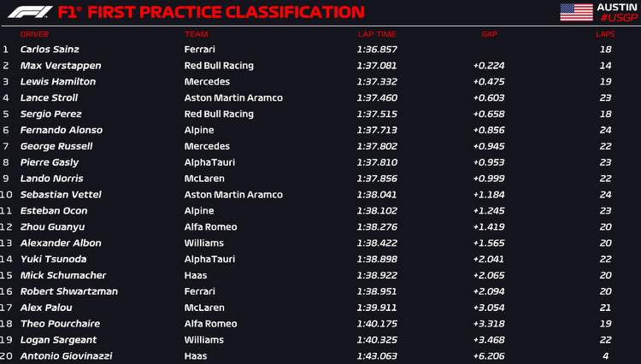Image resolution: width=641 pixels, height=364 pixels.
Task: Click the #USGP hashtag
Action: coord(616,16)
